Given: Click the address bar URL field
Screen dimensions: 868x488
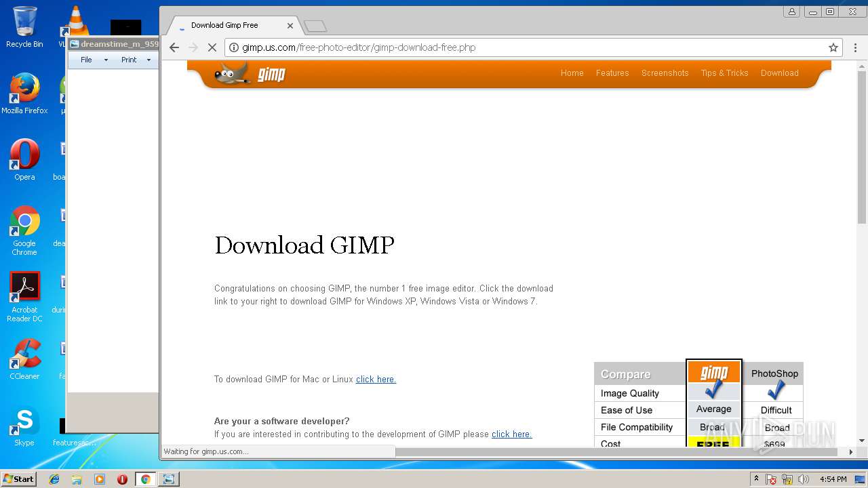Looking at the screenshot, I should point(532,47).
